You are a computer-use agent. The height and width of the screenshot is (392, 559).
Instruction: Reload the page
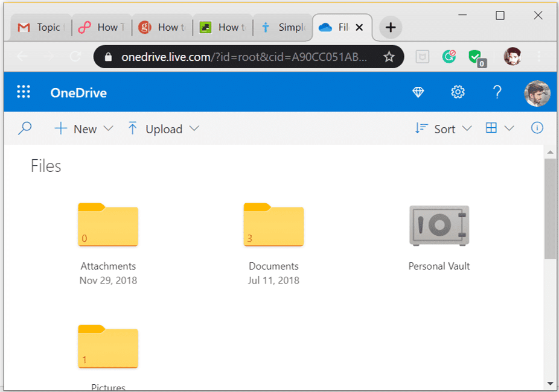point(75,56)
